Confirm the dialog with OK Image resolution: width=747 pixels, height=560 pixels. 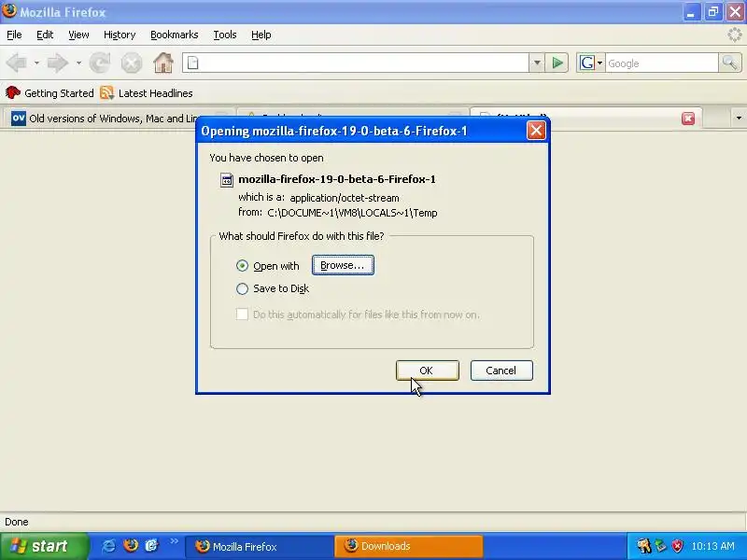pos(428,371)
